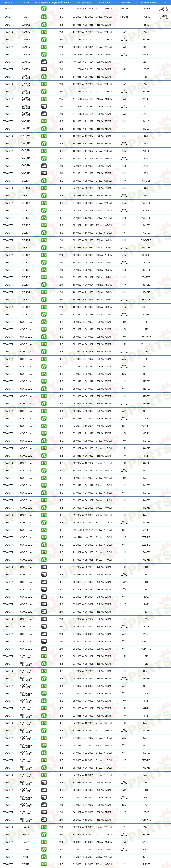The height and width of the screenshot is (868, 171).
Task: Click the _P1_ body code in YARIS 110kW/150KM row
Action: tap(124, 849)
